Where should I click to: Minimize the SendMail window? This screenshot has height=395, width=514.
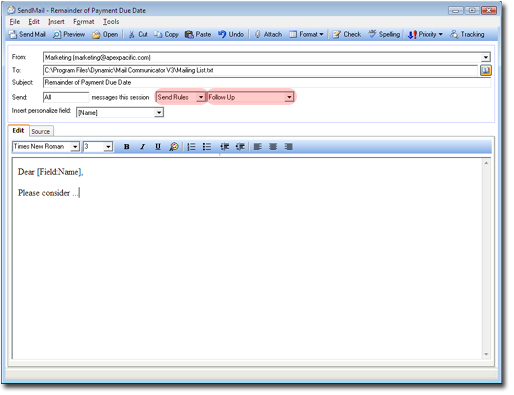pyautogui.click(x=455, y=10)
